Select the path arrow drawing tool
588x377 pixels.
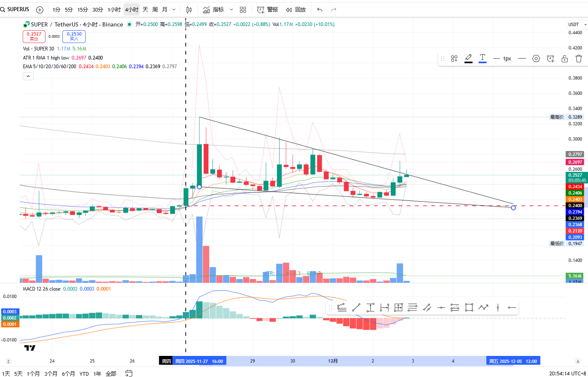(483, 307)
